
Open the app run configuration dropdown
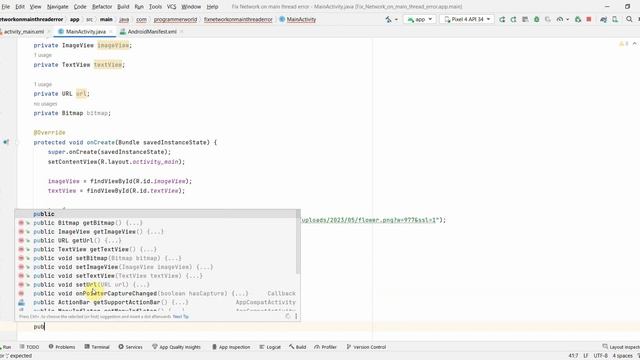[x=419, y=19]
